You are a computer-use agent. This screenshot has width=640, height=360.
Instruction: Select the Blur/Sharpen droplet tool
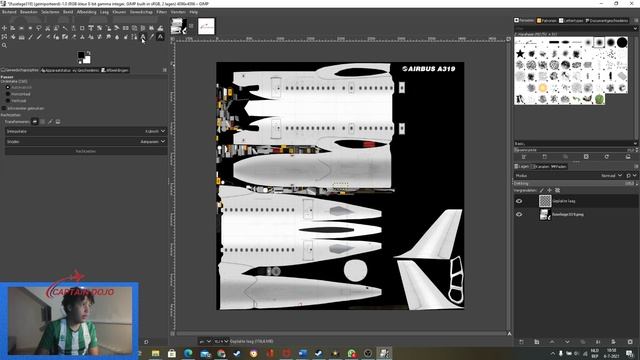(117, 37)
